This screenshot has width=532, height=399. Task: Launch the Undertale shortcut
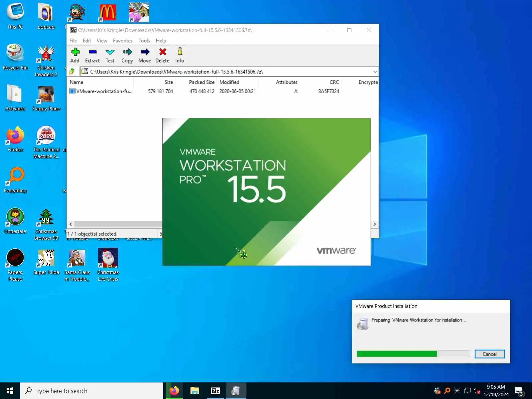[15, 221]
